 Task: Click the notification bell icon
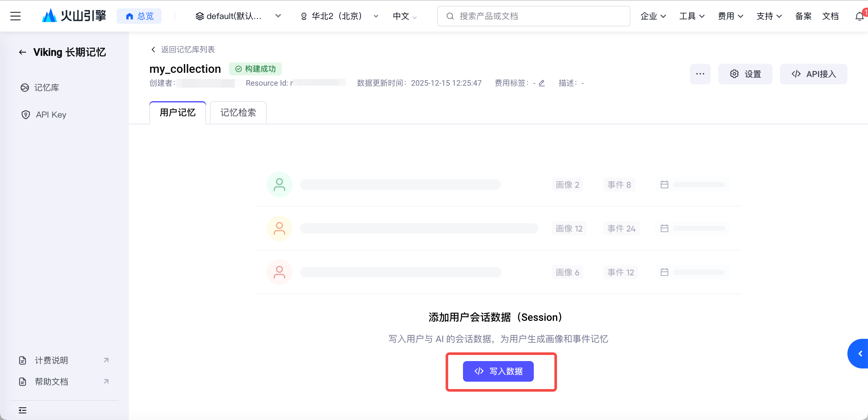860,16
